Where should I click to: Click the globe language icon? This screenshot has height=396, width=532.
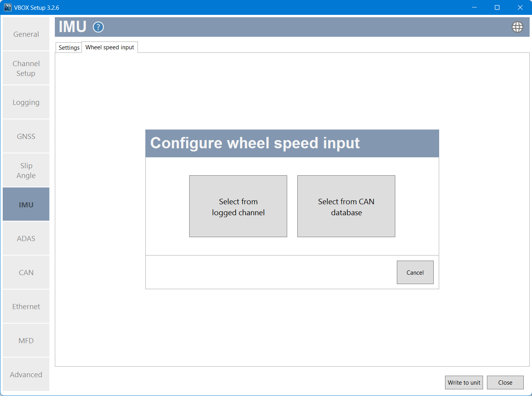tap(518, 27)
